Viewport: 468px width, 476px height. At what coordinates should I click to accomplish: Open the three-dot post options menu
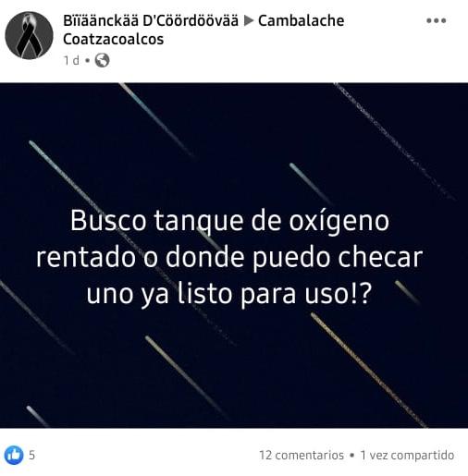click(x=436, y=20)
